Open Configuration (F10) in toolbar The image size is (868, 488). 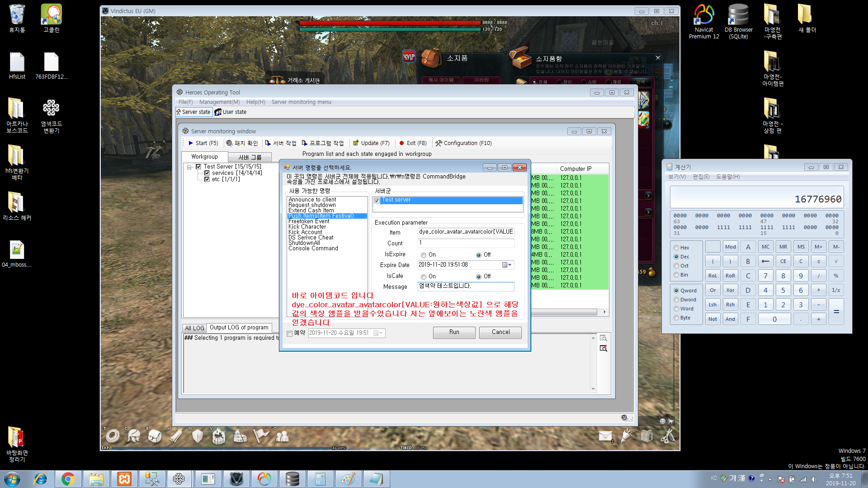pyautogui.click(x=463, y=143)
